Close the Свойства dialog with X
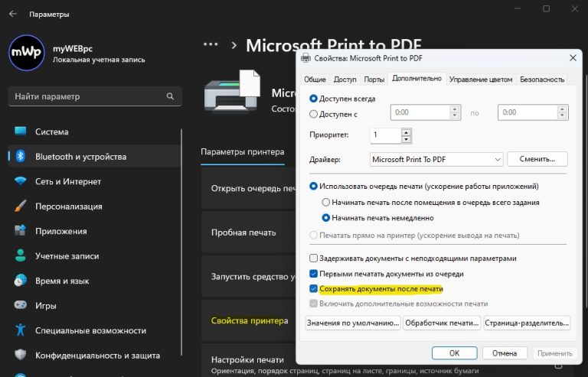The image size is (588, 377). (573, 58)
